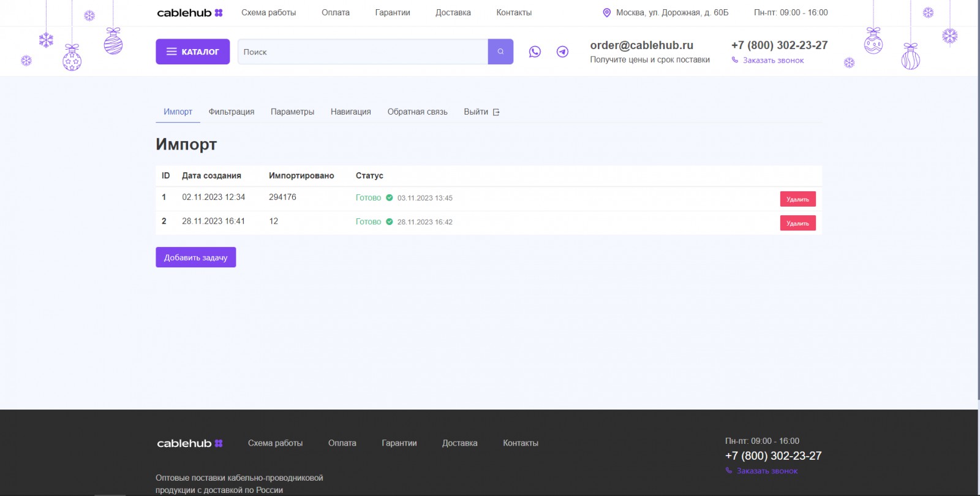This screenshot has width=980, height=496.
Task: Open the Каталог menu button
Action: pyautogui.click(x=192, y=52)
